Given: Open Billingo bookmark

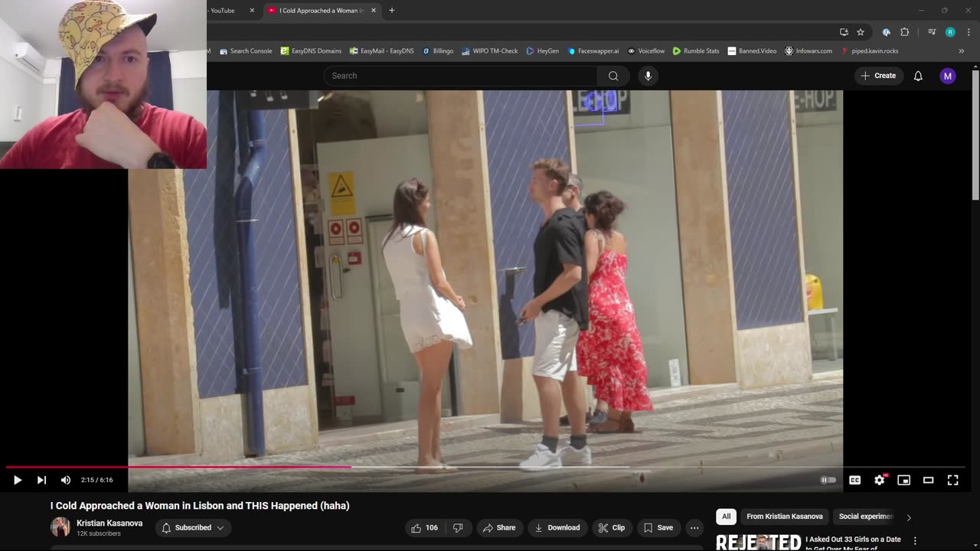Looking at the screenshot, I should click(438, 51).
